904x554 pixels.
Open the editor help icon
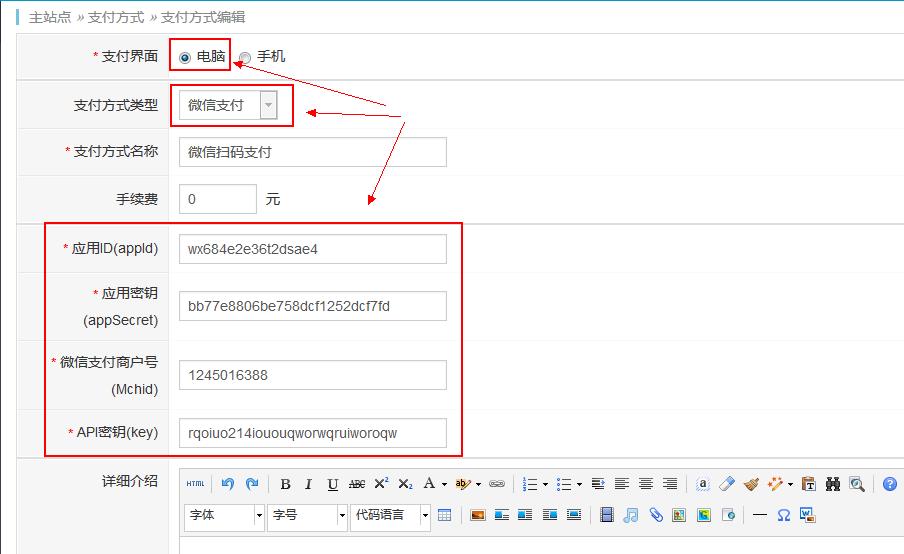[x=890, y=484]
